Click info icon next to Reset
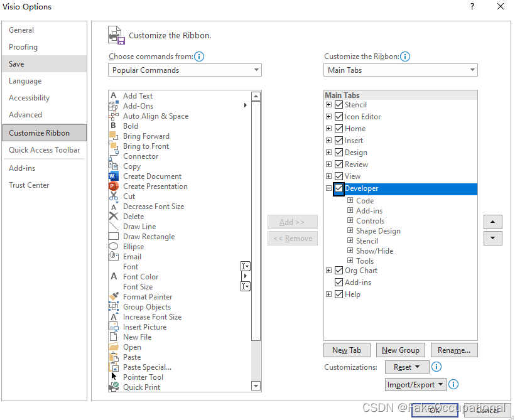 [436, 367]
